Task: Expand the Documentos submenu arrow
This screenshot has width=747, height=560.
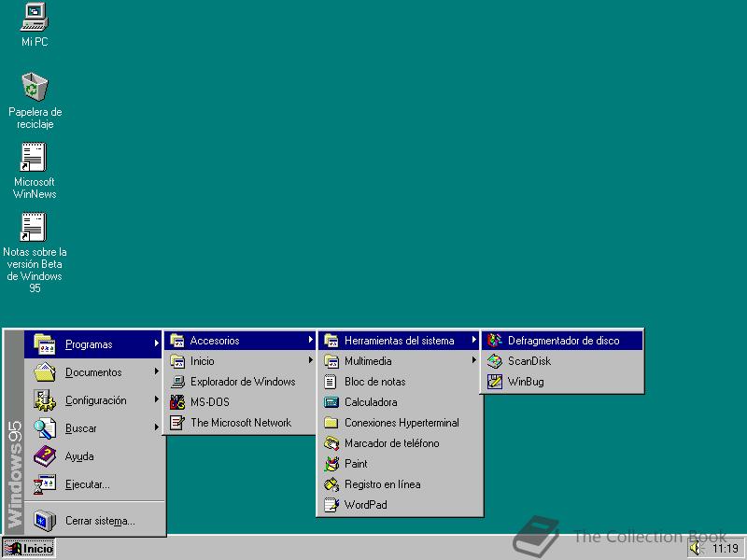Action: pos(156,371)
